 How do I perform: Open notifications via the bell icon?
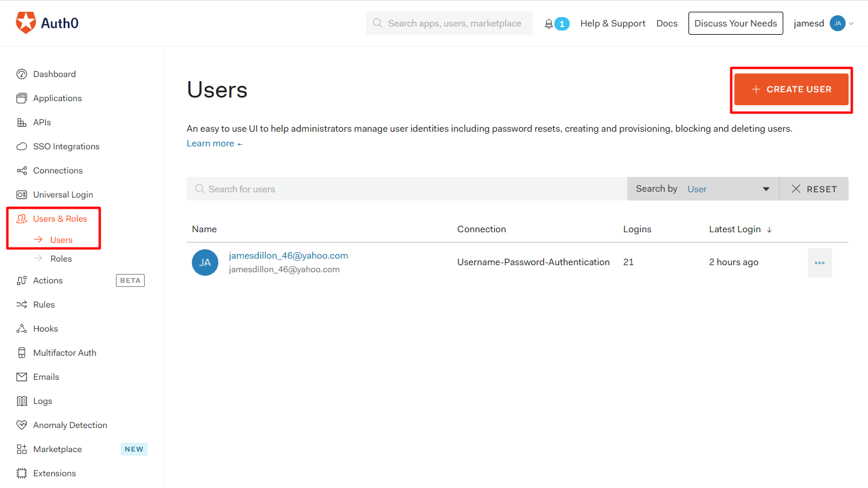coord(548,24)
